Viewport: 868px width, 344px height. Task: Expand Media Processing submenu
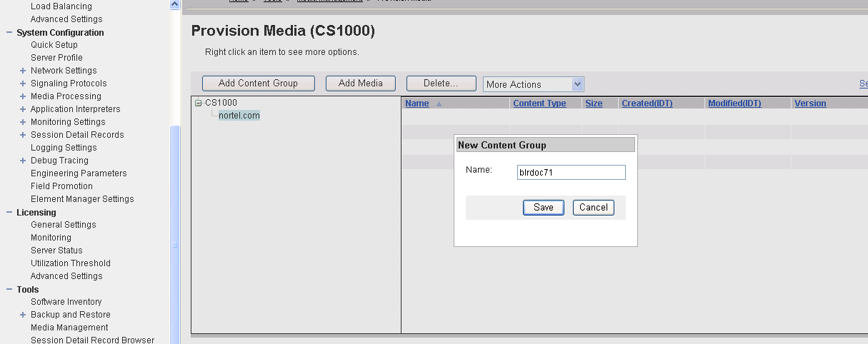(x=23, y=96)
